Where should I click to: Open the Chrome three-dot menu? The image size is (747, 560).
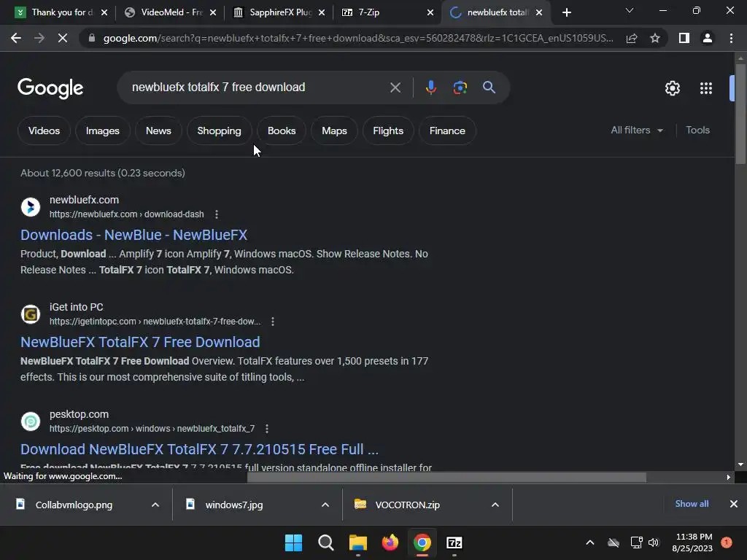[x=731, y=38]
